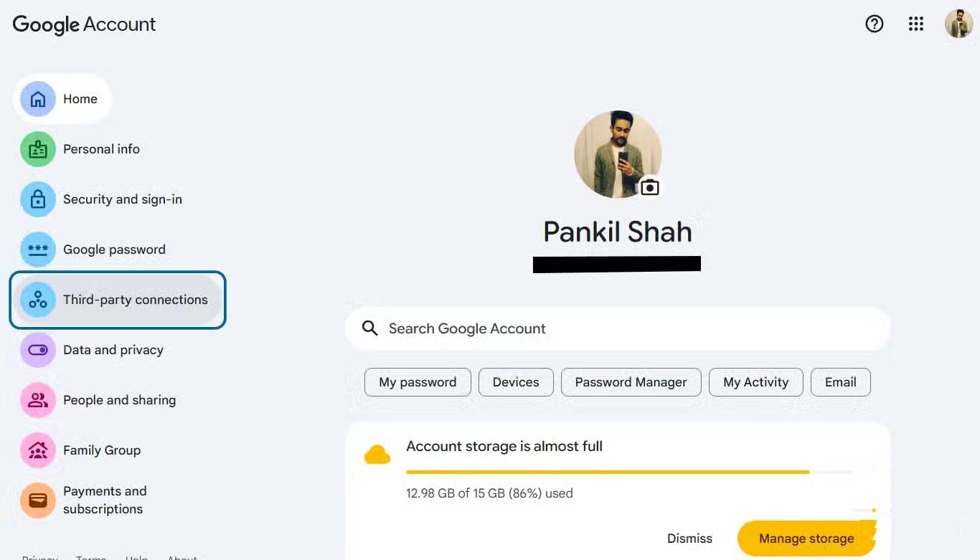
Task: Click the Home house icon
Action: [38, 99]
